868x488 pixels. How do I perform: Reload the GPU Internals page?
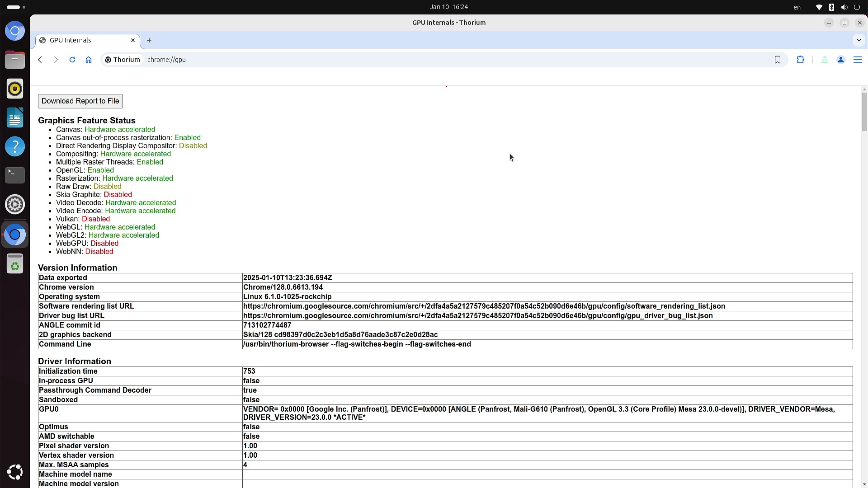[x=72, y=60]
